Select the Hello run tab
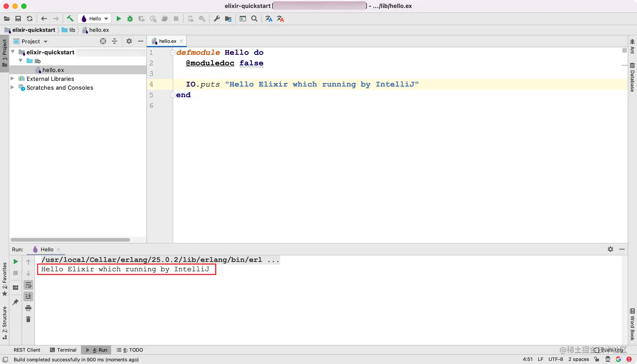637x364 pixels. [47, 250]
